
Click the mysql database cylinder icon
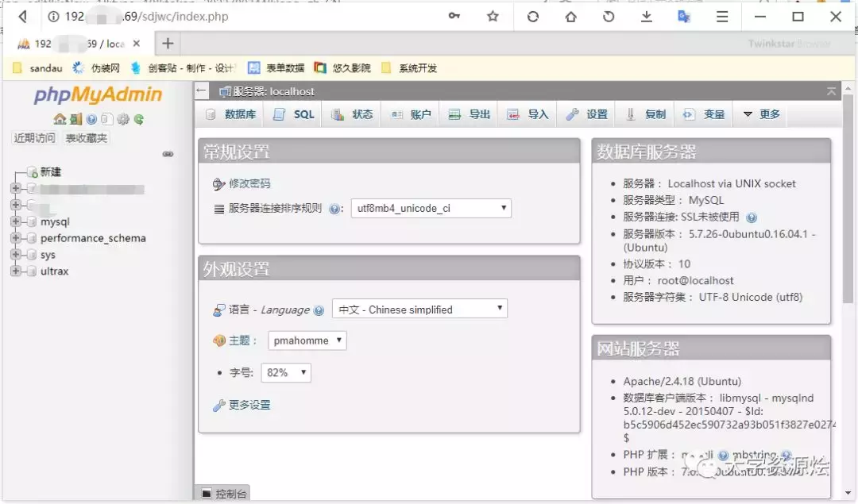[32, 222]
